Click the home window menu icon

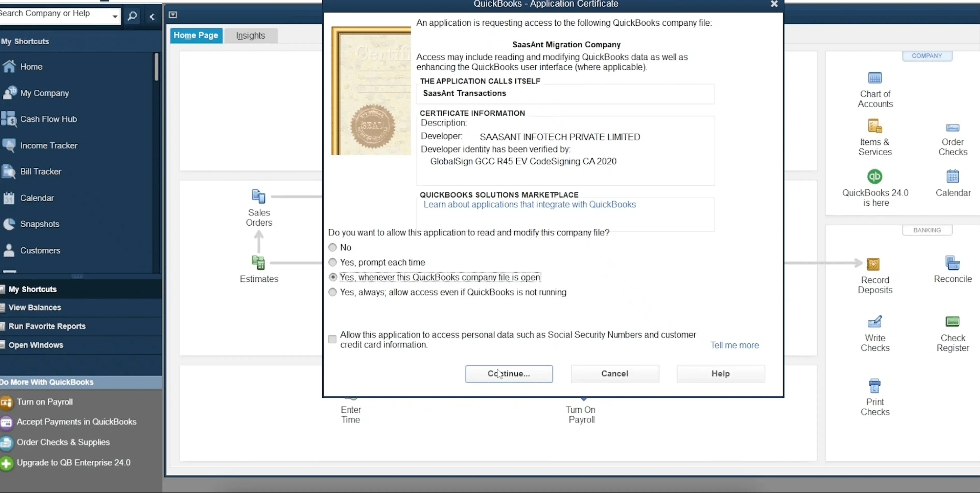point(173,15)
